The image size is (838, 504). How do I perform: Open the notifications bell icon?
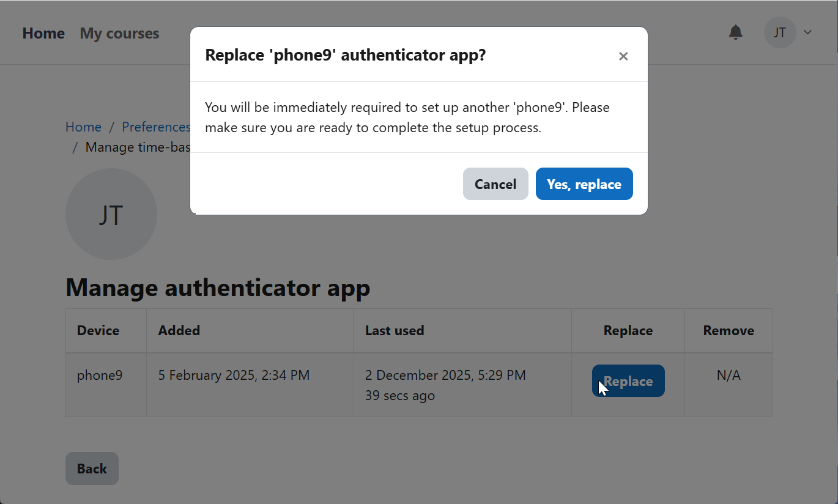click(736, 32)
